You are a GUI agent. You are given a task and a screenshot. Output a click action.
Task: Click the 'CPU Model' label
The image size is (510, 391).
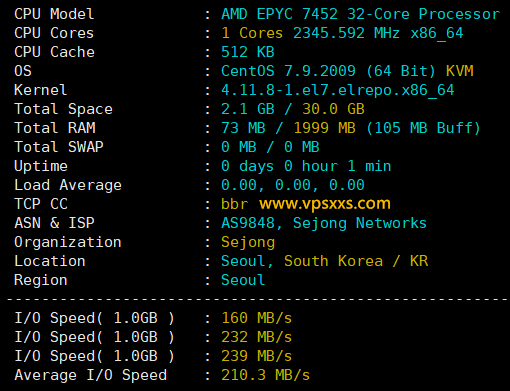click(54, 14)
